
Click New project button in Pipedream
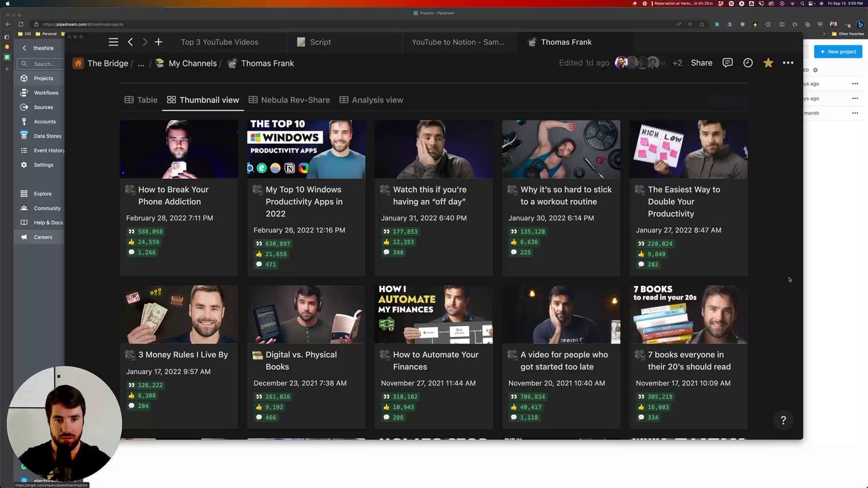coord(838,52)
